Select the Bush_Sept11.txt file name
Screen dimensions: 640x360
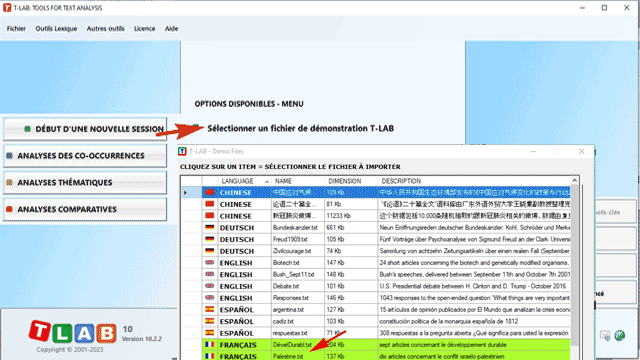[x=293, y=275]
